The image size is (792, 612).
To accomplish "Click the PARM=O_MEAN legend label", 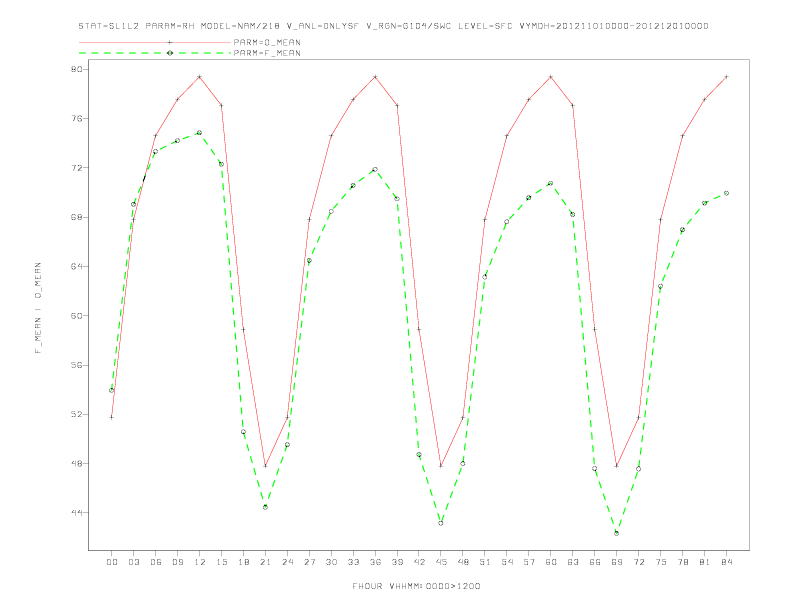I will coord(267,42).
